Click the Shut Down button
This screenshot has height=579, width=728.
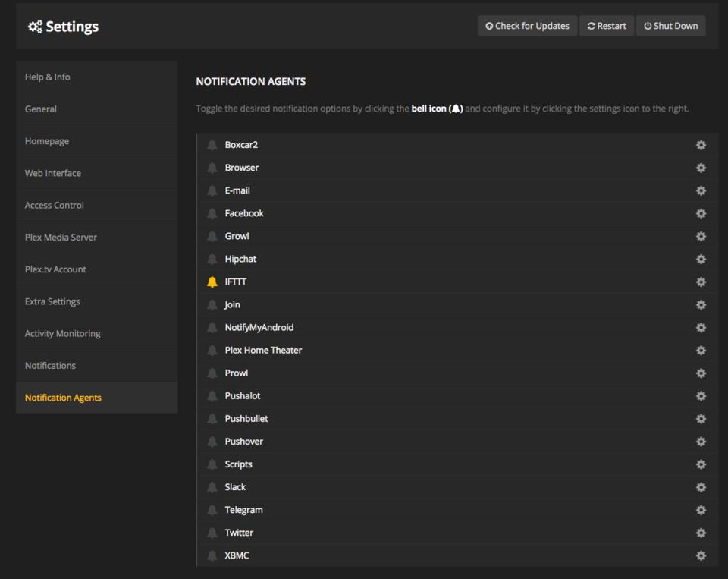[670, 26]
